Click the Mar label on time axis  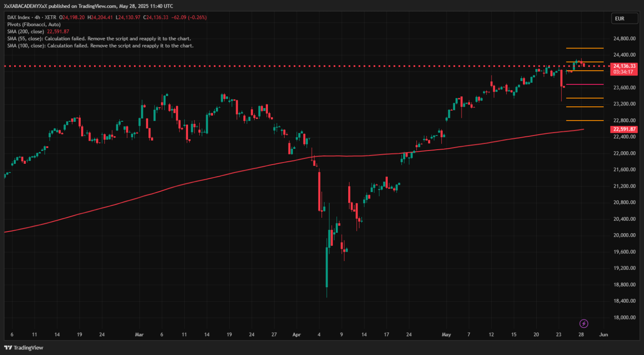[x=139, y=335]
